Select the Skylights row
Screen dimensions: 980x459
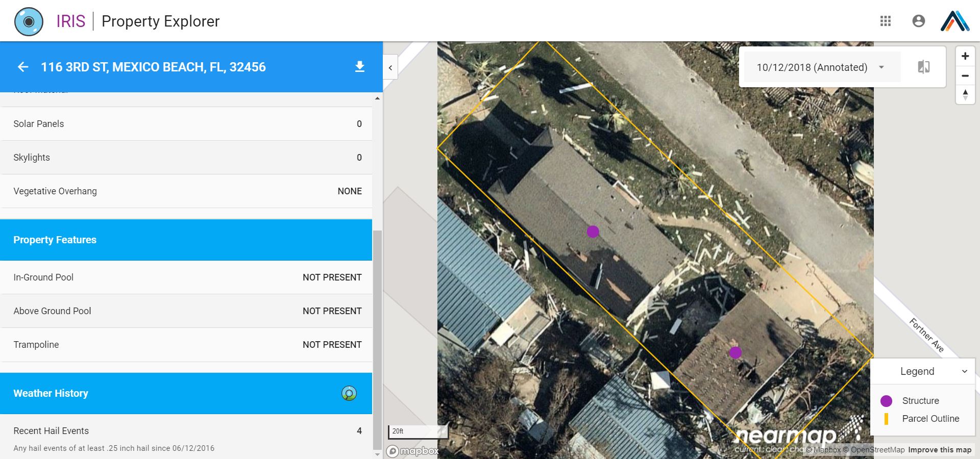[186, 158]
